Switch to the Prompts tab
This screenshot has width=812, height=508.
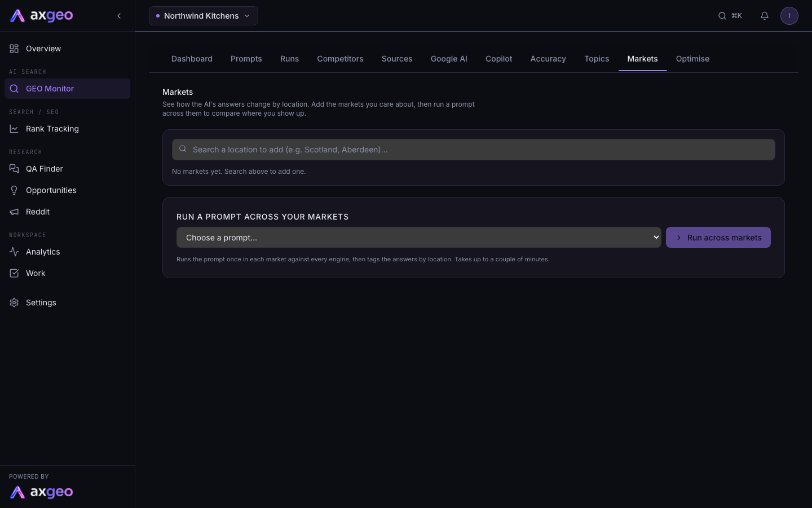pyautogui.click(x=246, y=59)
